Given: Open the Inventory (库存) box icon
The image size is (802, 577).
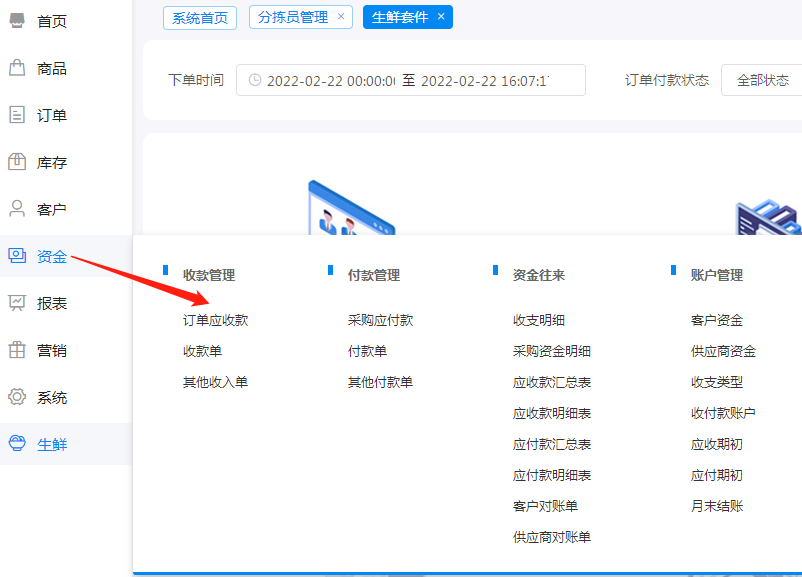Looking at the screenshot, I should point(17,162).
